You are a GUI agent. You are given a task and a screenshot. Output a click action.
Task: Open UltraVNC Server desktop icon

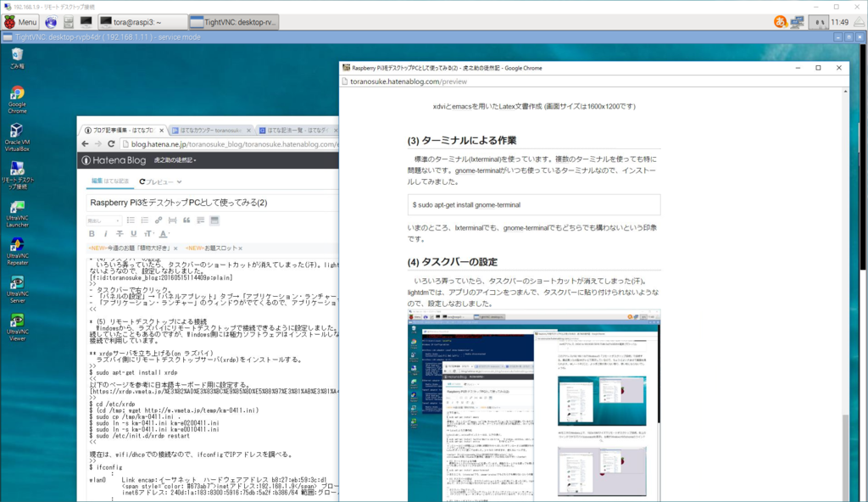click(17, 289)
